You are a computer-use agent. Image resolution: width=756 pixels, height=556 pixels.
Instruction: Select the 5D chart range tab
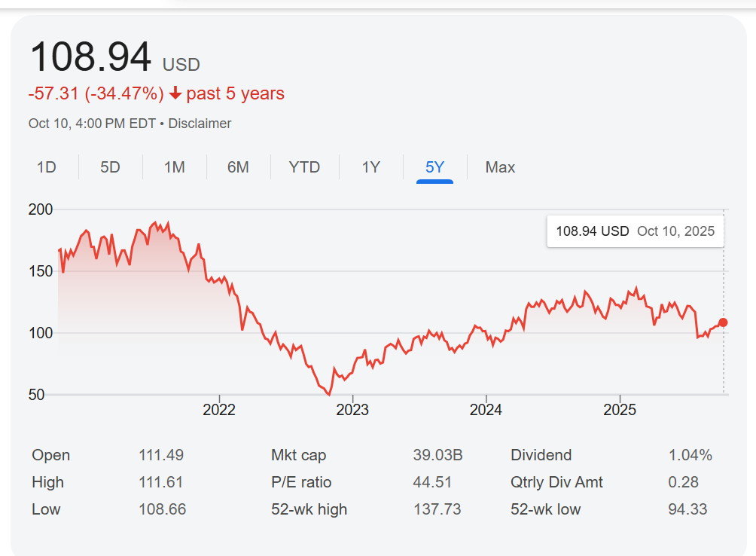click(x=110, y=167)
